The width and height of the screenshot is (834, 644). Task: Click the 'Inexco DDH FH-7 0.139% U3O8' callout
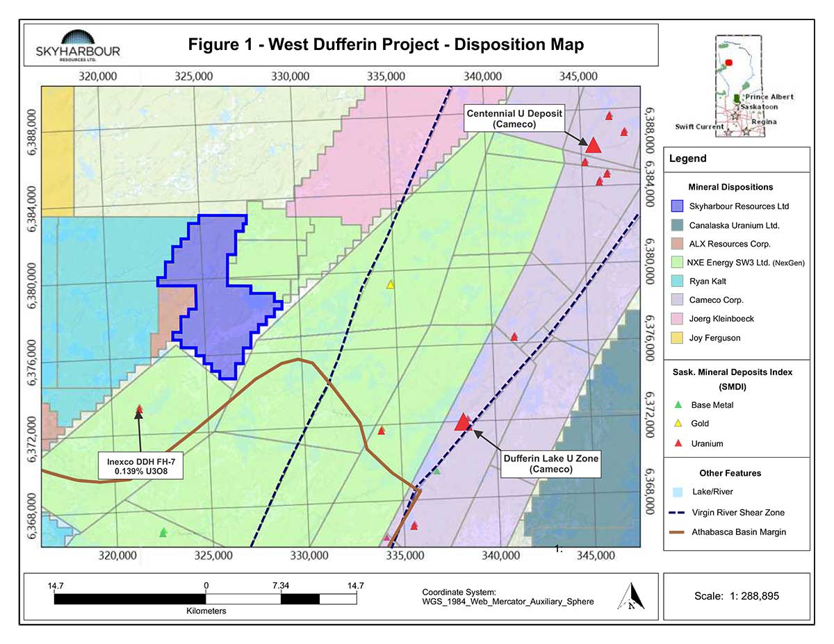(x=139, y=466)
